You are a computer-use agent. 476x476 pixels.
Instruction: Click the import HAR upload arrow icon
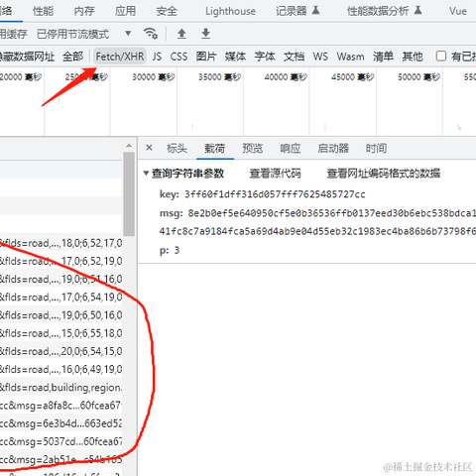181,34
